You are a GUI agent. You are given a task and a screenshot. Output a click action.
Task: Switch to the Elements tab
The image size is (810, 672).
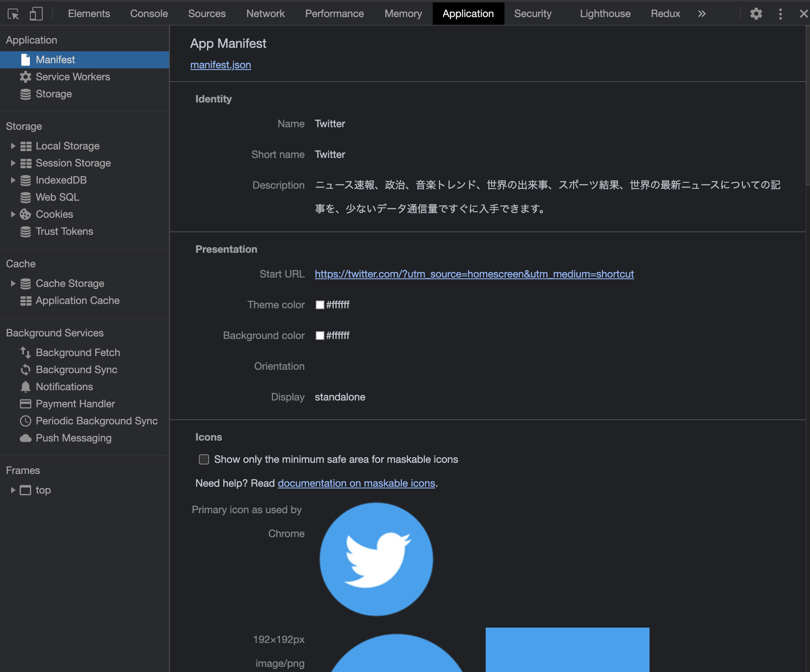click(x=89, y=14)
